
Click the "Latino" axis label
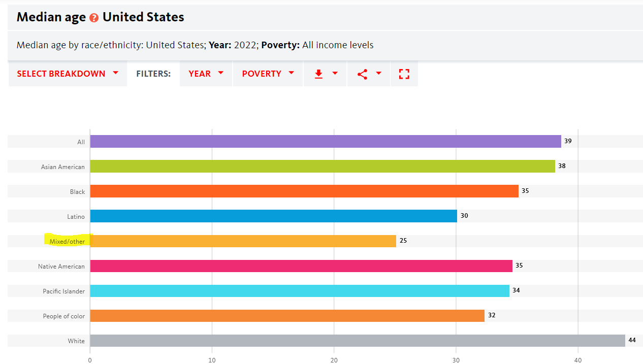click(76, 217)
